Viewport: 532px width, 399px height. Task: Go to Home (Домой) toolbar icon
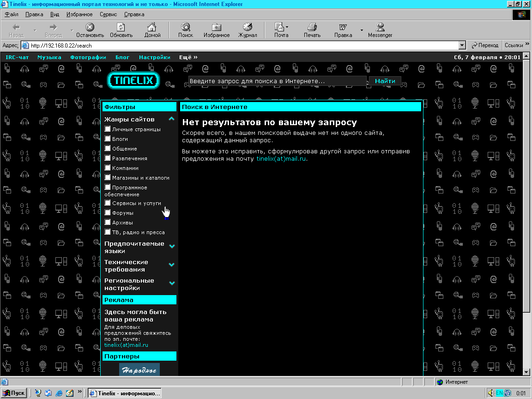(152, 28)
